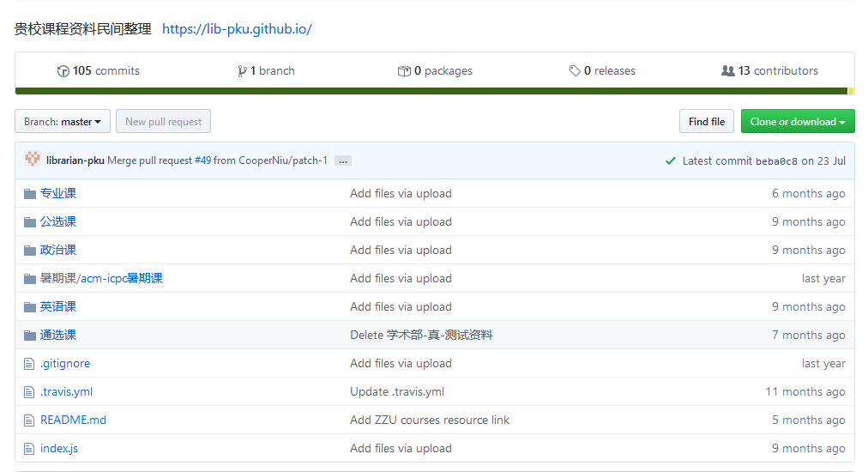Click the green build status checkmark

coord(671,160)
